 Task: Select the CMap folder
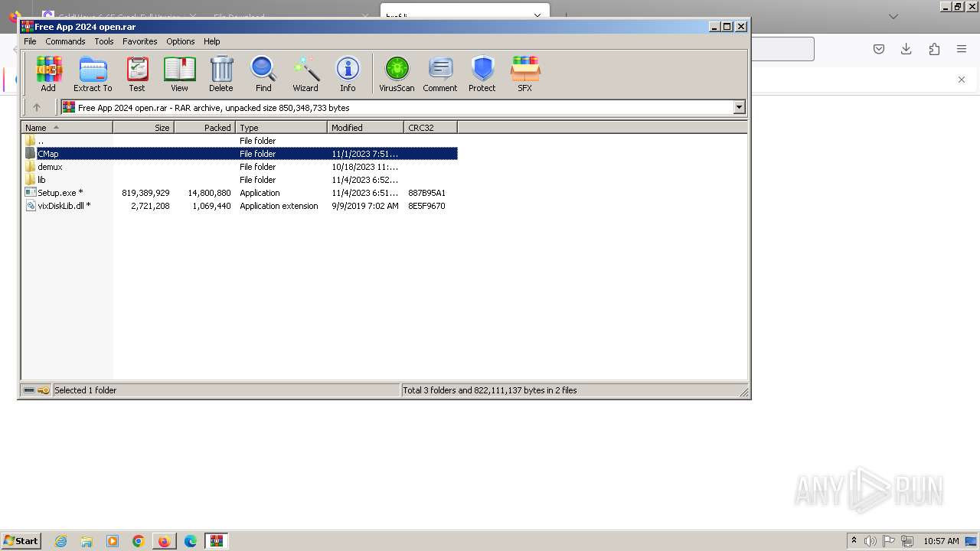coord(240,154)
